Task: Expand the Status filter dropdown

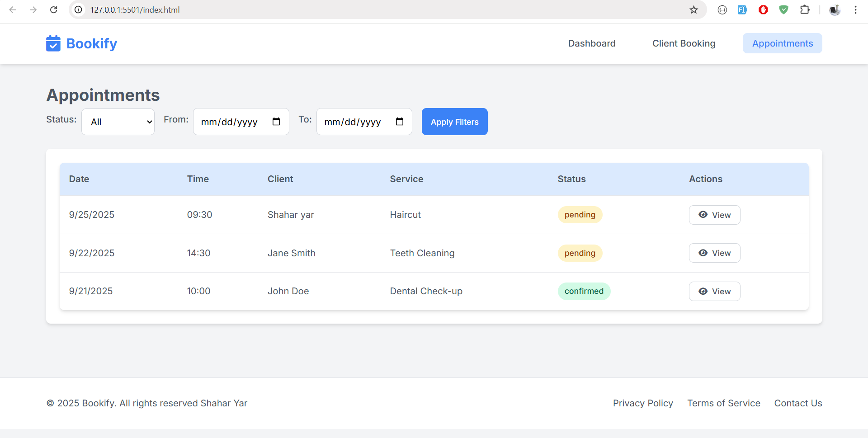Action: tap(118, 122)
